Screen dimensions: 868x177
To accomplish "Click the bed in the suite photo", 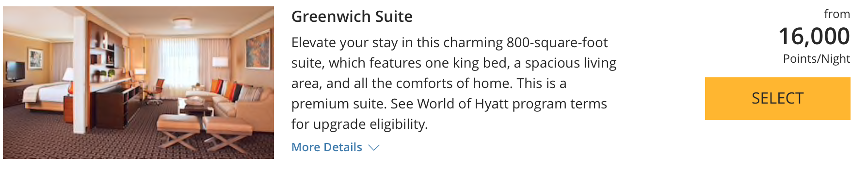I will click(46, 96).
